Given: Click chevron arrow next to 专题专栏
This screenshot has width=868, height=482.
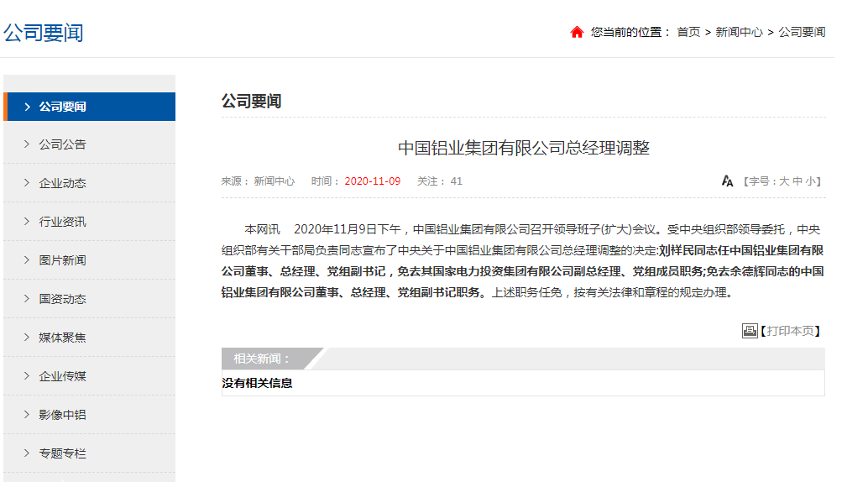Looking at the screenshot, I should (27, 453).
